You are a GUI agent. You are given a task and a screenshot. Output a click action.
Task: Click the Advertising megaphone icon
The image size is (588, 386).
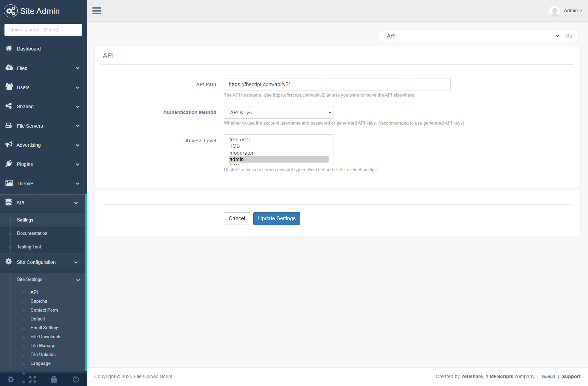pos(9,145)
